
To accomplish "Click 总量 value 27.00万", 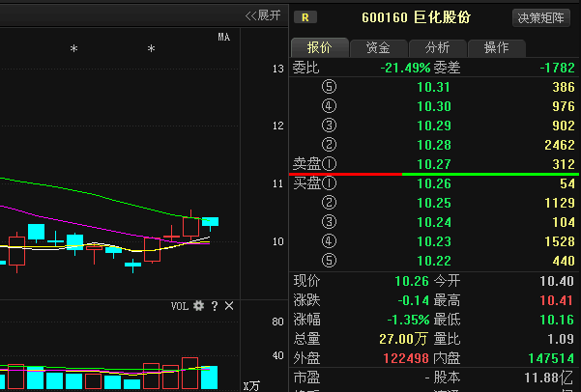I will (403, 339).
